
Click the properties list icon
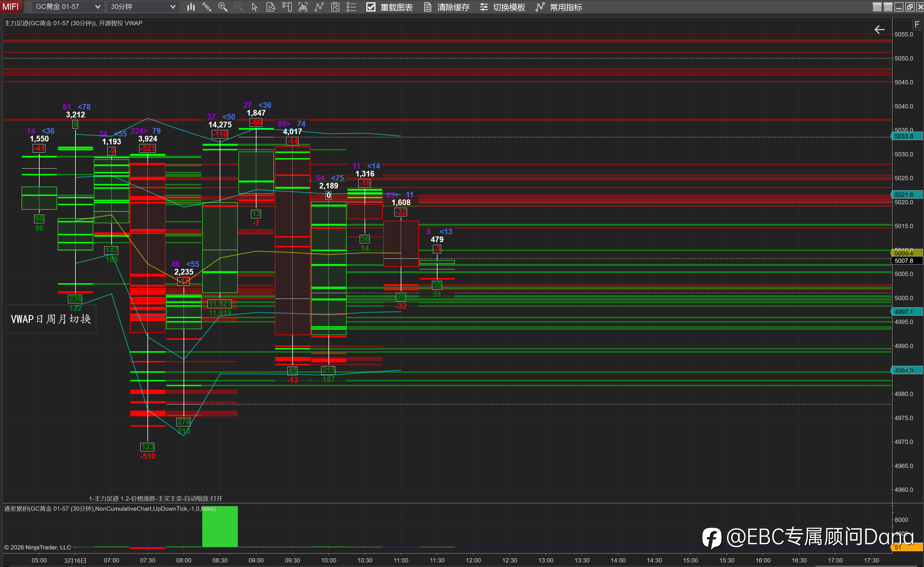(351, 7)
